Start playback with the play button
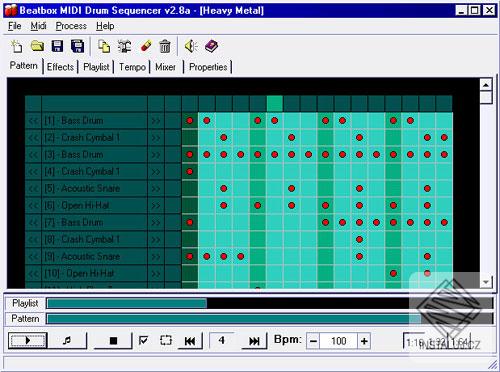The height and width of the screenshot is (372, 500). (x=28, y=340)
